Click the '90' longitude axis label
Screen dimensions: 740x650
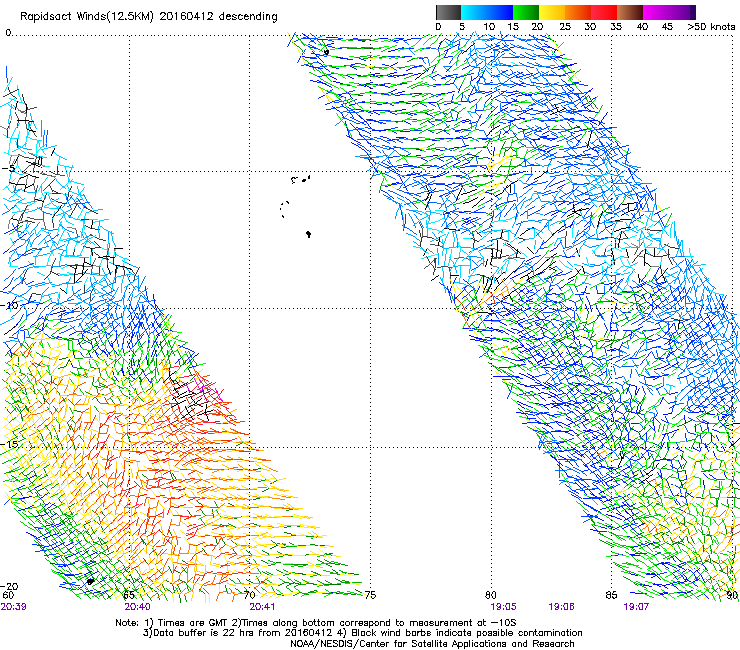[732, 595]
